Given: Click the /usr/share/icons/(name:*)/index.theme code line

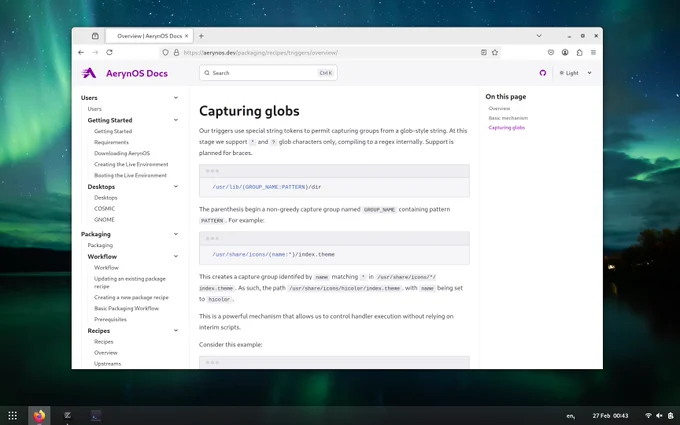Looking at the screenshot, I should [273, 255].
